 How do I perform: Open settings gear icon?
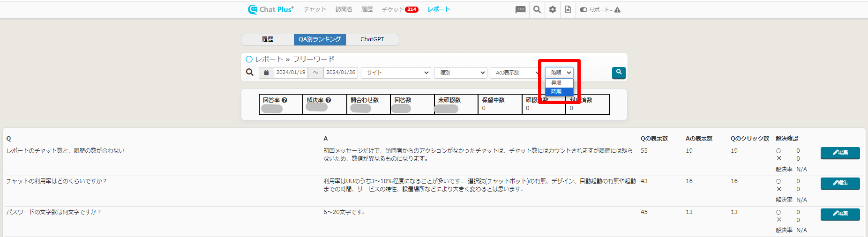pyautogui.click(x=553, y=9)
